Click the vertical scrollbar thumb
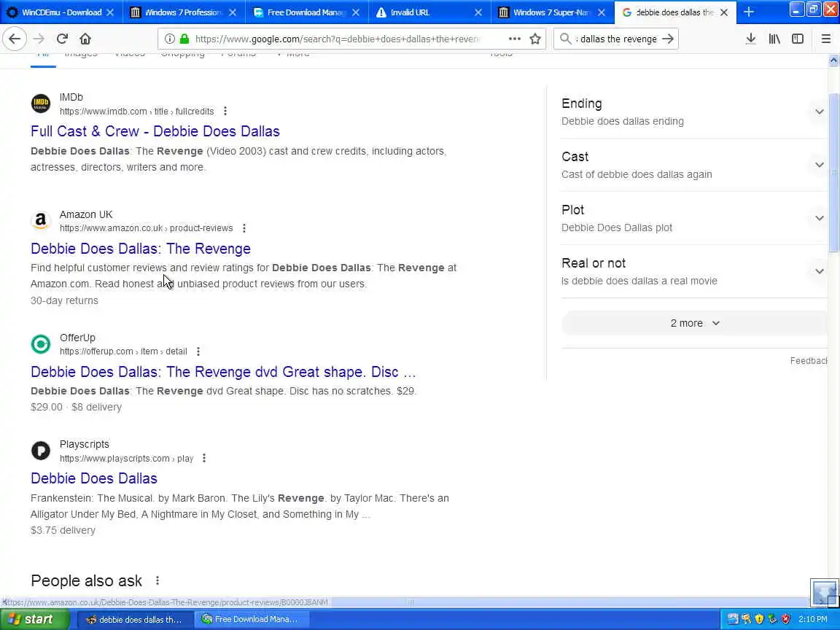 pyautogui.click(x=833, y=171)
